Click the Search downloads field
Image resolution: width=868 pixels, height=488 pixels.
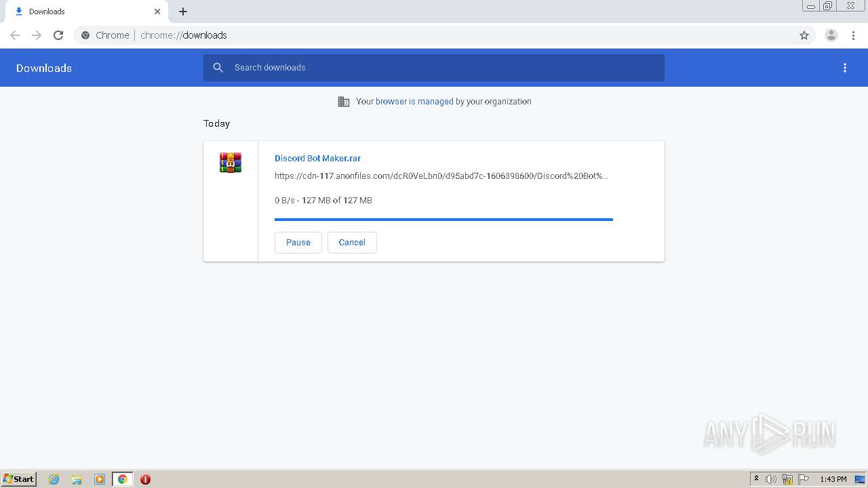(434, 68)
